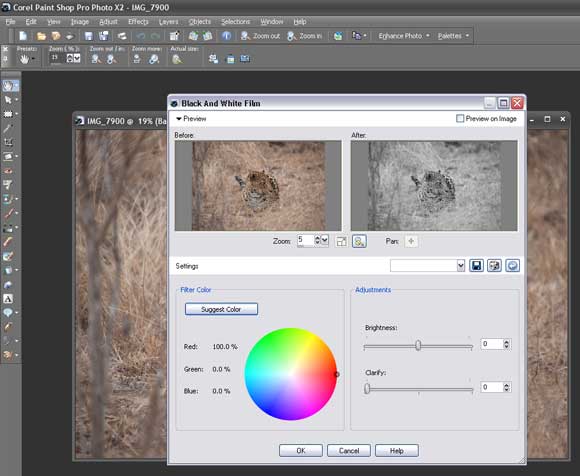Collapse the Preview section triangle
This screenshot has width=580, height=476.
click(x=179, y=119)
